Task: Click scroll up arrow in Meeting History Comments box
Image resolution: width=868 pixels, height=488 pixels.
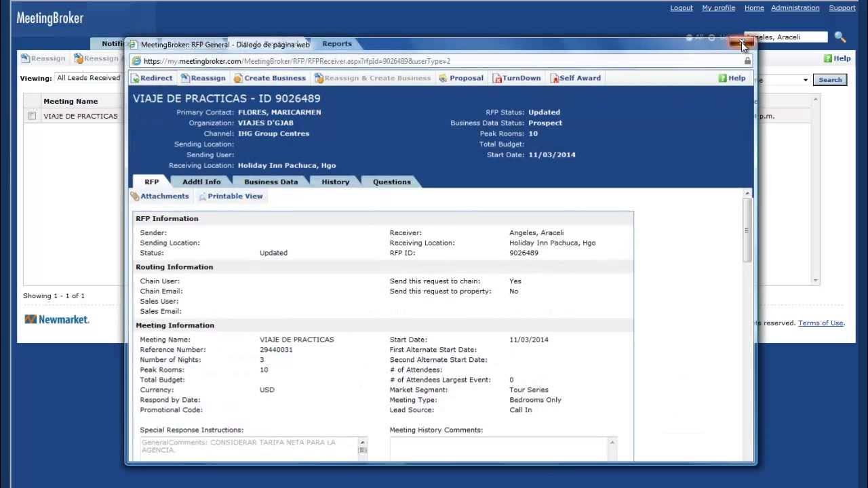Action: tap(612, 443)
